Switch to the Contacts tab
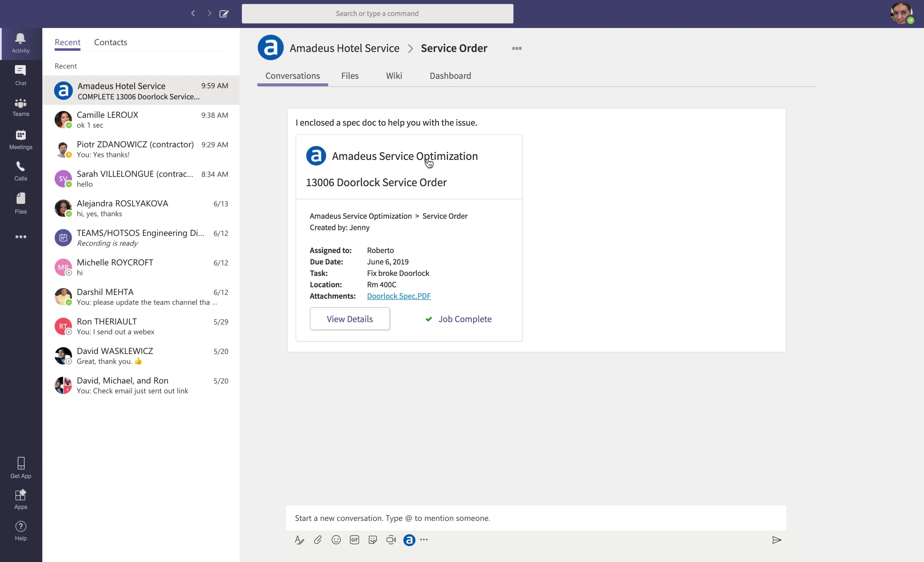 point(111,42)
